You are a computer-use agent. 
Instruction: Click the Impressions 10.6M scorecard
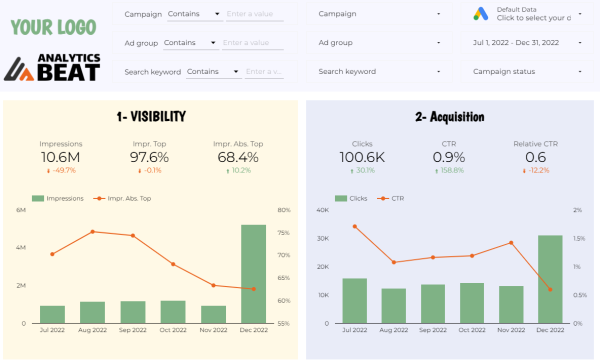60,157
